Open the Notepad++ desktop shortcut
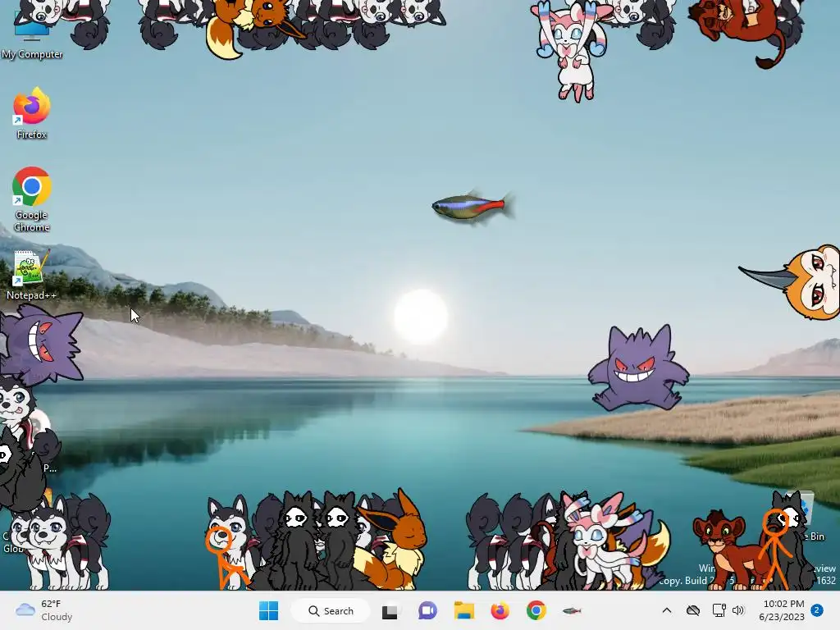This screenshot has height=630, width=840. point(31,275)
